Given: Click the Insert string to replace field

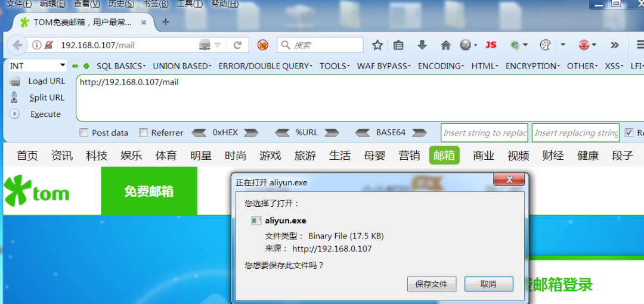Looking at the screenshot, I should (485, 133).
